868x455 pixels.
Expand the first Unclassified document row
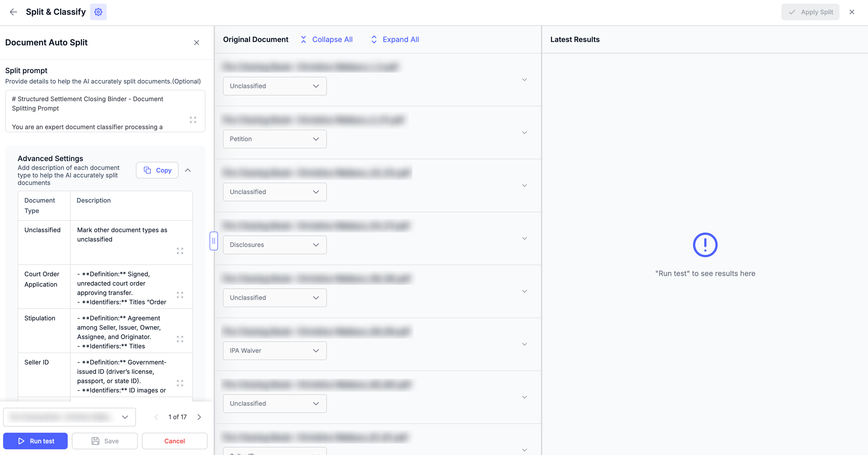tap(524, 80)
